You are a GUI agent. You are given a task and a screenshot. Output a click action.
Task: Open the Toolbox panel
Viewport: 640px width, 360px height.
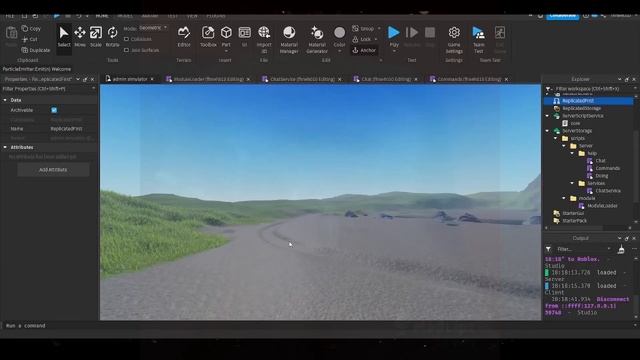point(208,37)
